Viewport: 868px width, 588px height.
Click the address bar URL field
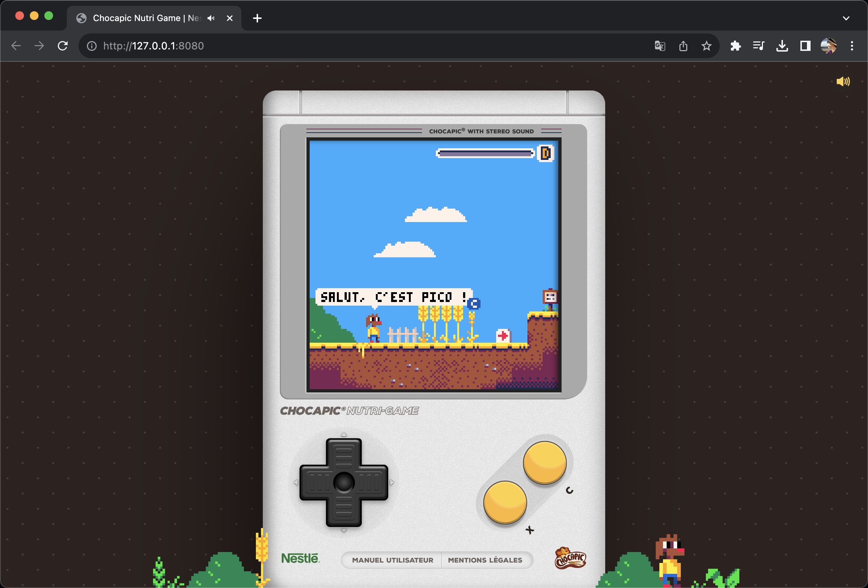pyautogui.click(x=336, y=46)
